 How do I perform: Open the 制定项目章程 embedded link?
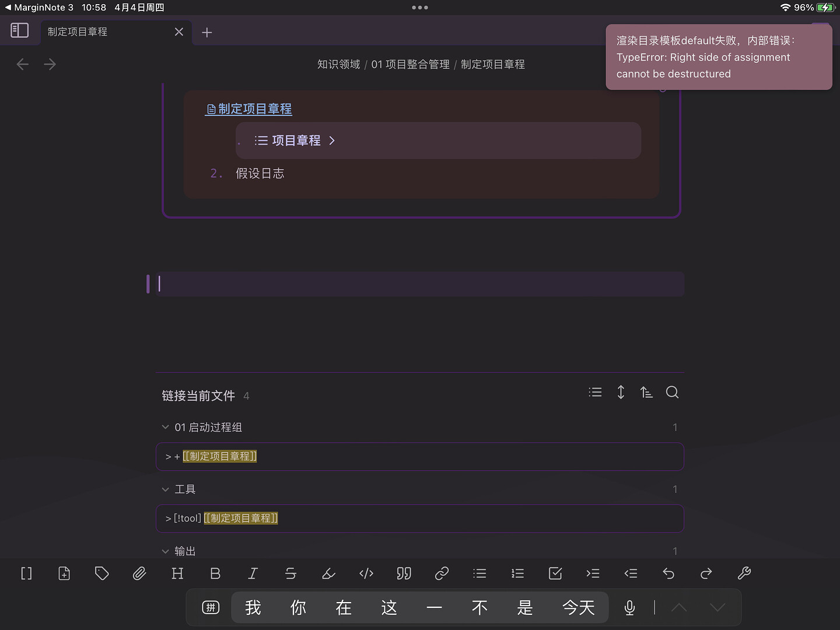point(249,109)
